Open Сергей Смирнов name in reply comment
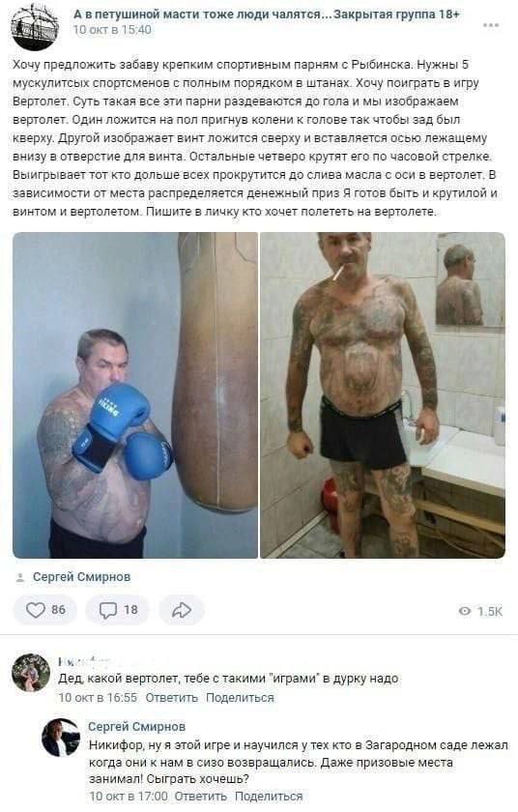This screenshot has height=812, width=518. [x=136, y=727]
